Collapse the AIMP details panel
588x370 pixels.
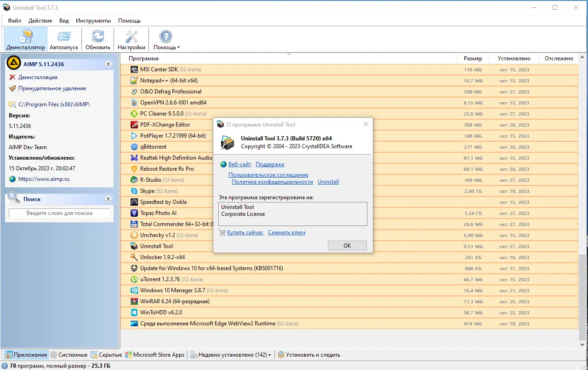coord(108,64)
